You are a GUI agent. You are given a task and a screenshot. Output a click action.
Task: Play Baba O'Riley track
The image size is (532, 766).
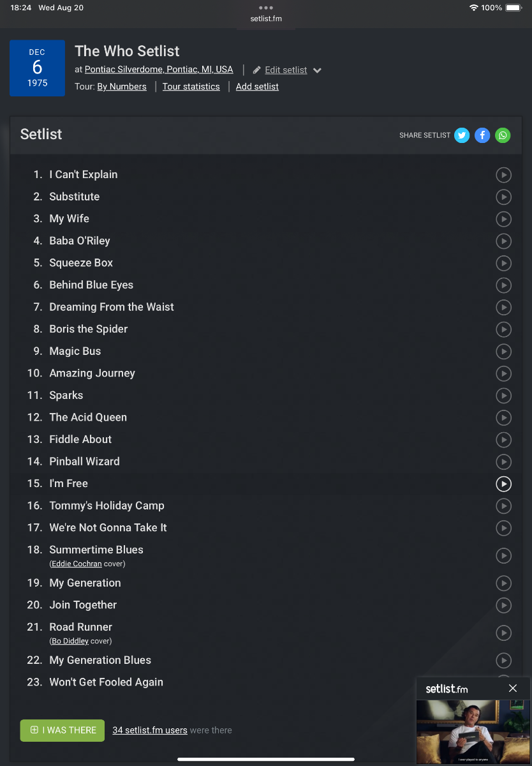[503, 241]
